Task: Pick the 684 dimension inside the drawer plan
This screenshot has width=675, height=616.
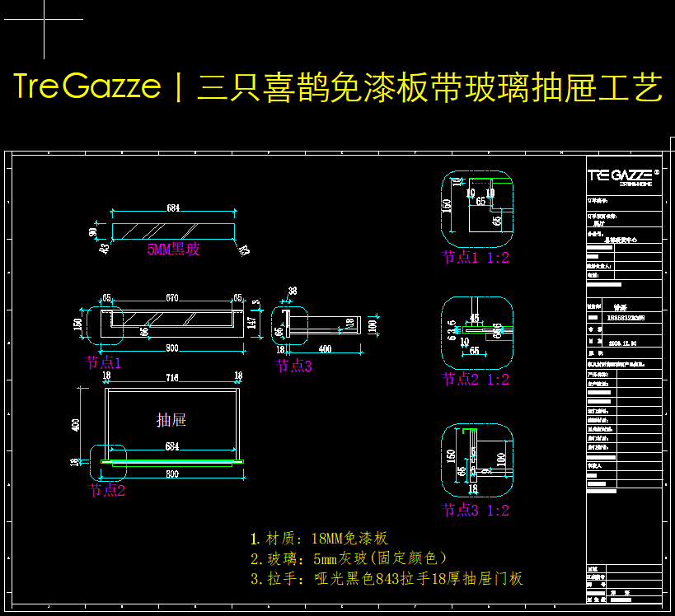Action: [x=172, y=446]
